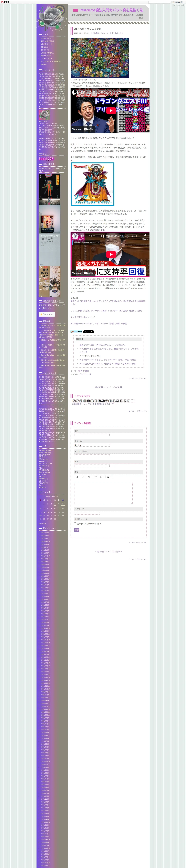Click the 送信 submit button
The image size is (186, 868).
(77, 530)
